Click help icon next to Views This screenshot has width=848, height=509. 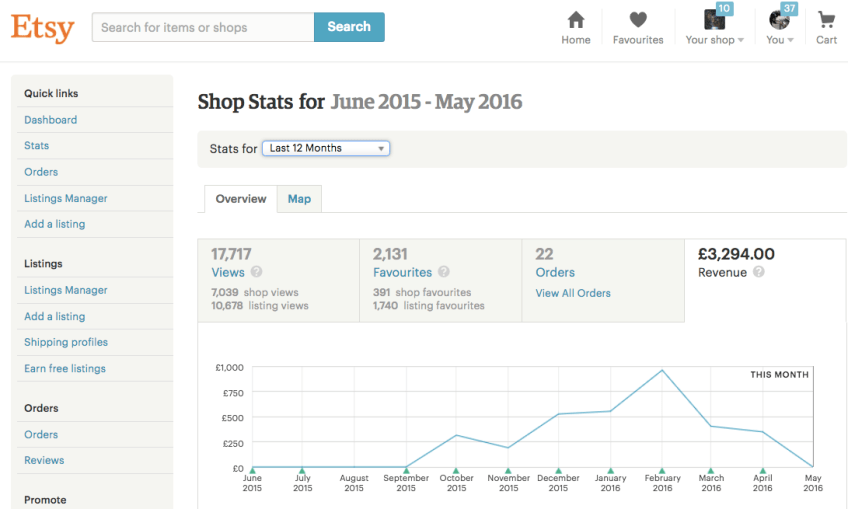257,272
